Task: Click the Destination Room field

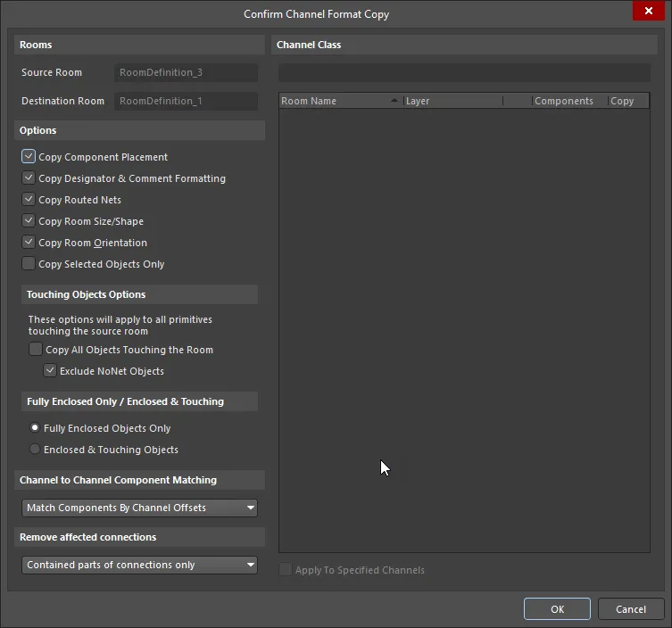Action: [186, 101]
